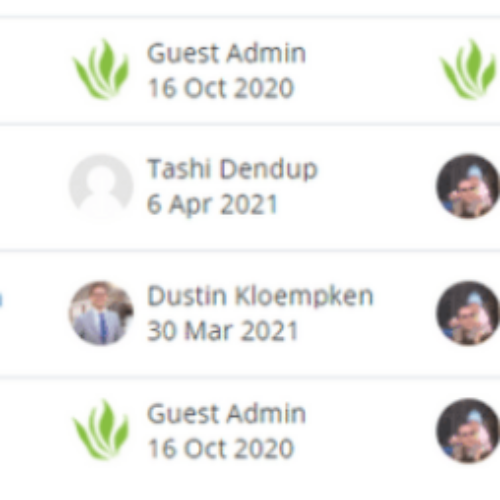This screenshot has height=500, width=500.
Task: Open the gray default avatar beside Tashi Dendup
Action: tap(101, 186)
